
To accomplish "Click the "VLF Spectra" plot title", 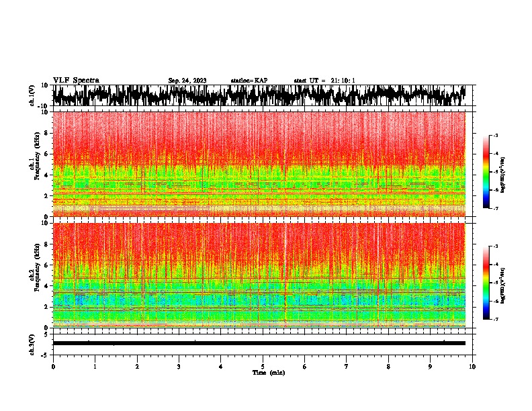I will (76, 81).
